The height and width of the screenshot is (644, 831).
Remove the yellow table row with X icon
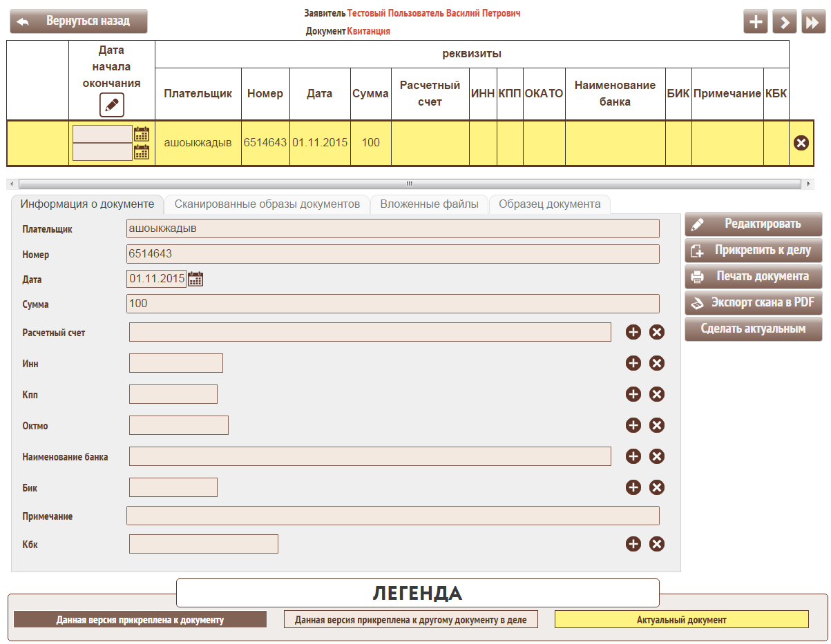coord(801,143)
